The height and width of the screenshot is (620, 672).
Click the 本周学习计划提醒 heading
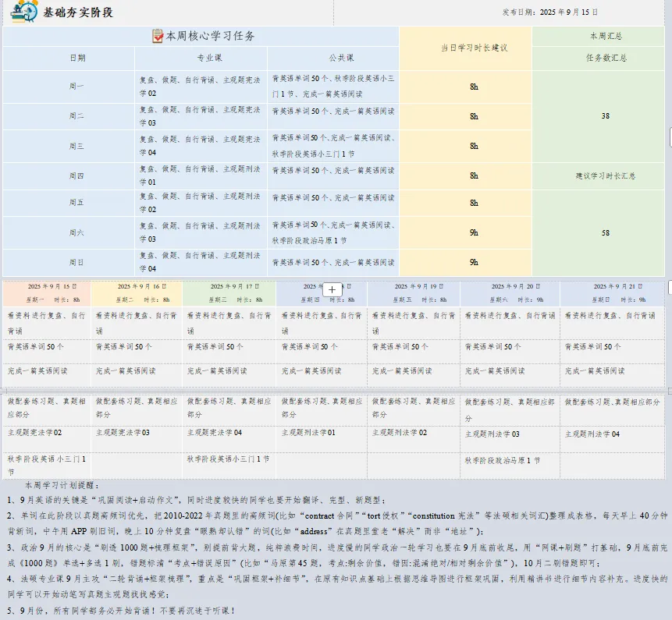62,485
